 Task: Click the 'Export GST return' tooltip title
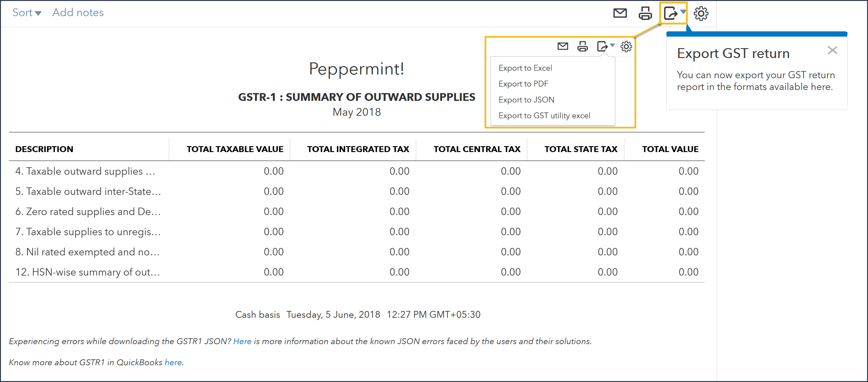pyautogui.click(x=733, y=53)
